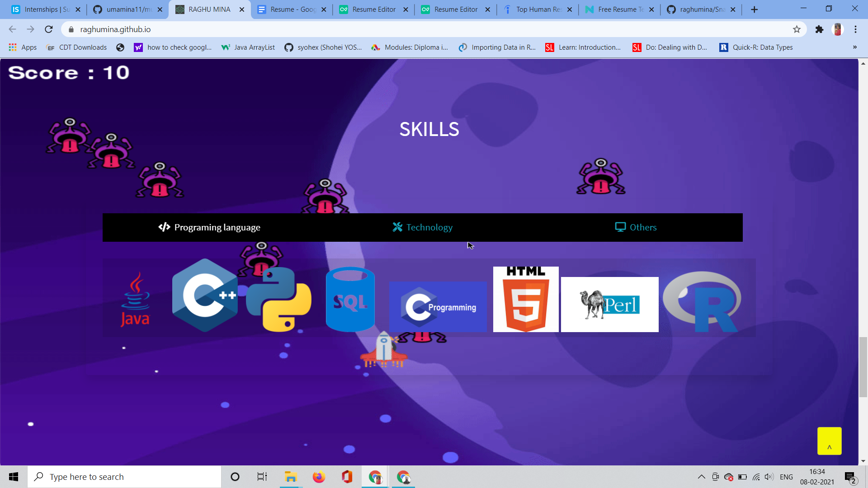Click the yellow scroll-to-top button
This screenshot has width=868, height=488.
tap(829, 441)
